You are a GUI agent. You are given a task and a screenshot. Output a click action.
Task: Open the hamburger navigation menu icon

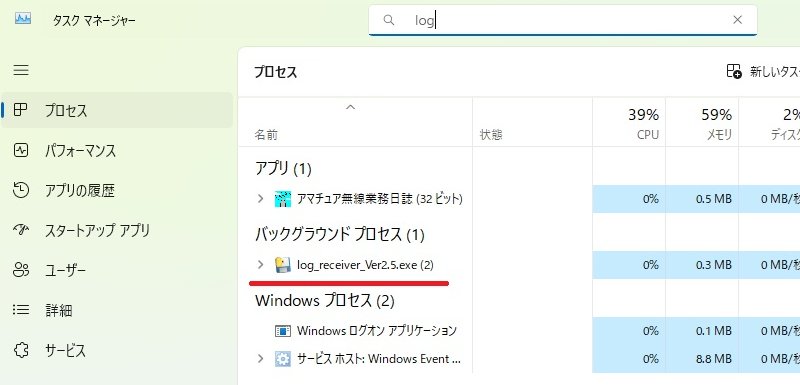[x=21, y=70]
